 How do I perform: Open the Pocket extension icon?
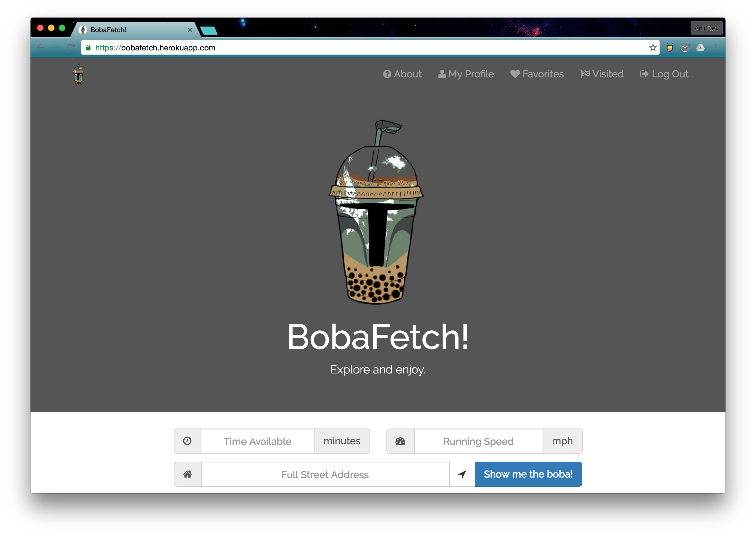(x=685, y=48)
